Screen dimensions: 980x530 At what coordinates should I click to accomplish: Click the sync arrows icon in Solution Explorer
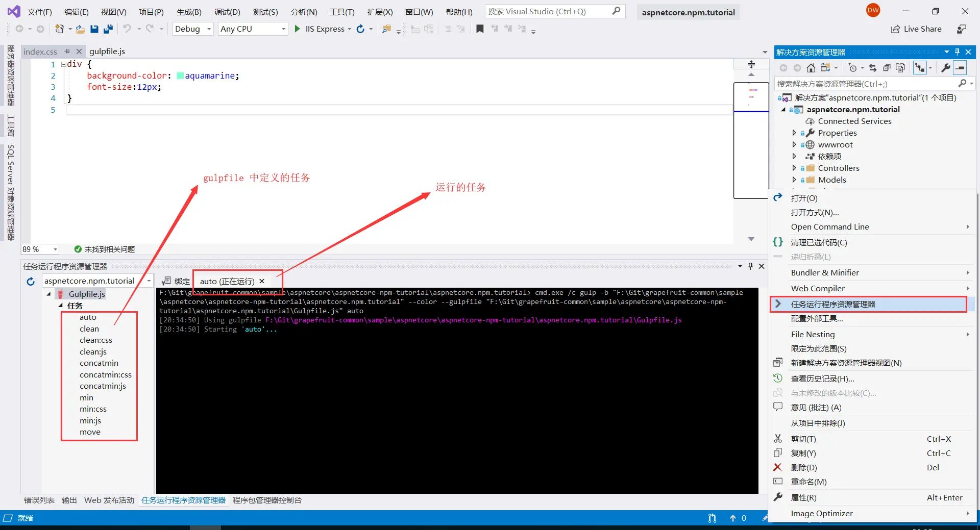873,68
